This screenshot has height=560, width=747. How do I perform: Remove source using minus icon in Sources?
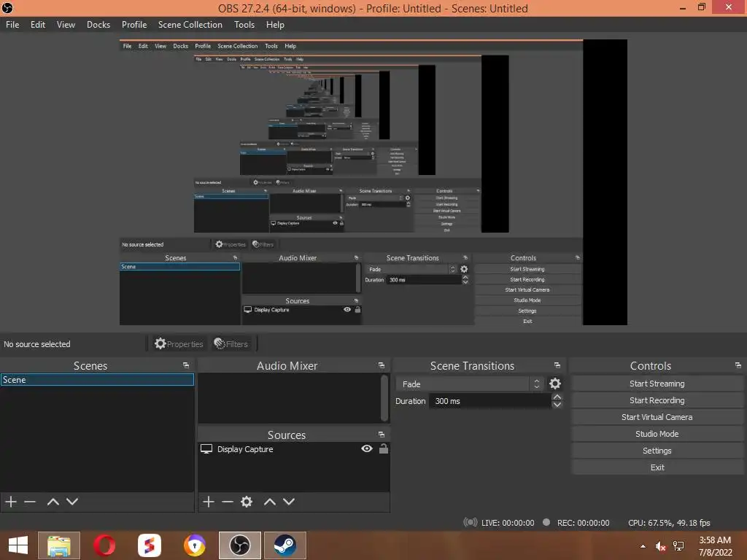pos(228,502)
